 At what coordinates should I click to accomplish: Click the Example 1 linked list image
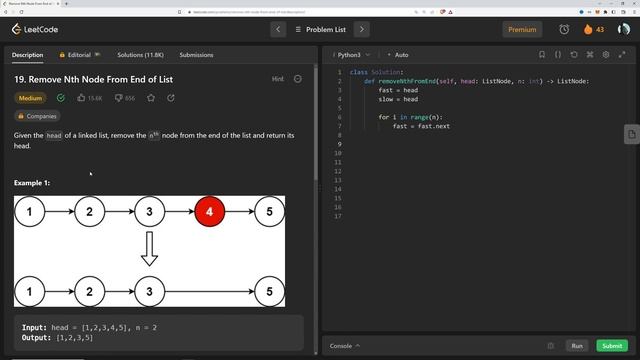pos(149,251)
